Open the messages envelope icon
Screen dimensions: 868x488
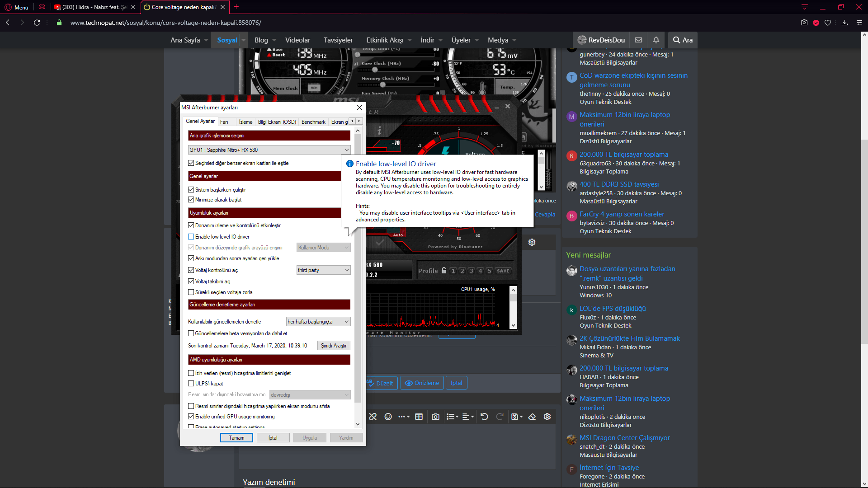pyautogui.click(x=638, y=40)
